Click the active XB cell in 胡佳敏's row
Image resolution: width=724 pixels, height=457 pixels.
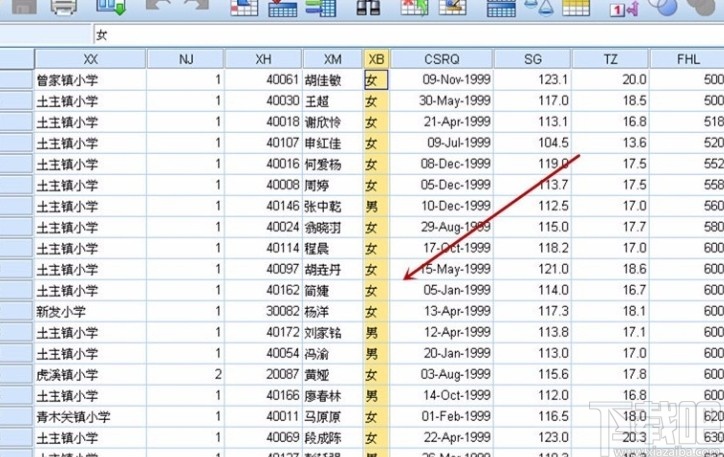point(376,80)
